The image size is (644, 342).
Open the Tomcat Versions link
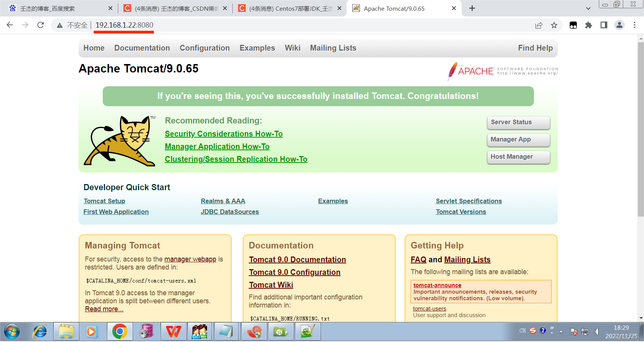[461, 212]
